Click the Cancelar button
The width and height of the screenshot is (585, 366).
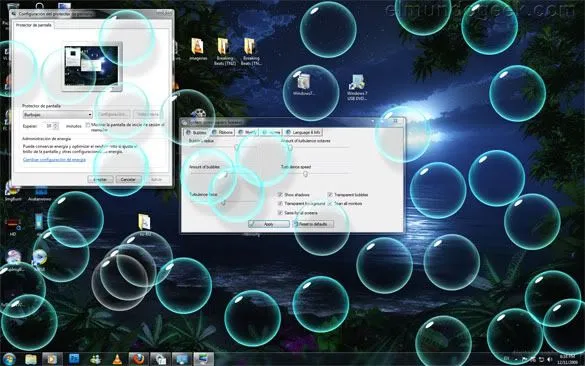point(128,179)
